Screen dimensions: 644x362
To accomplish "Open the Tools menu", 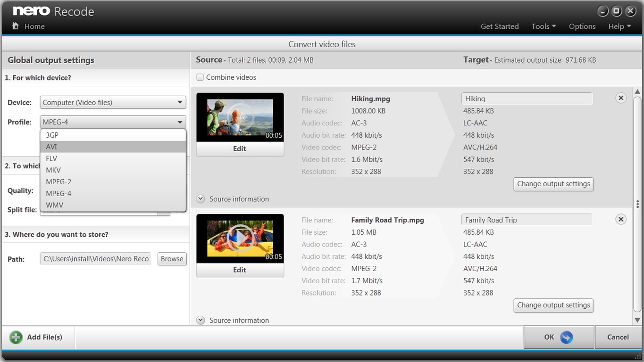I will [544, 26].
